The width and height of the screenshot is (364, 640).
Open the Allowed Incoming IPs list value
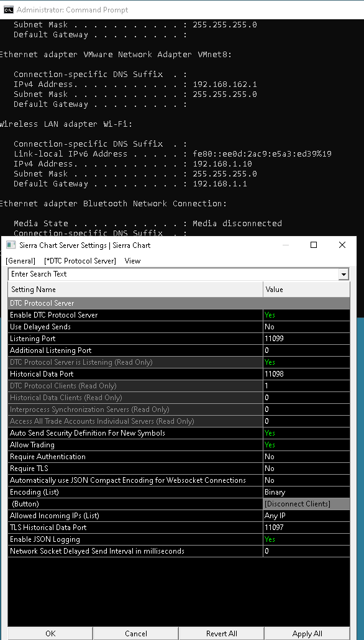(306, 516)
